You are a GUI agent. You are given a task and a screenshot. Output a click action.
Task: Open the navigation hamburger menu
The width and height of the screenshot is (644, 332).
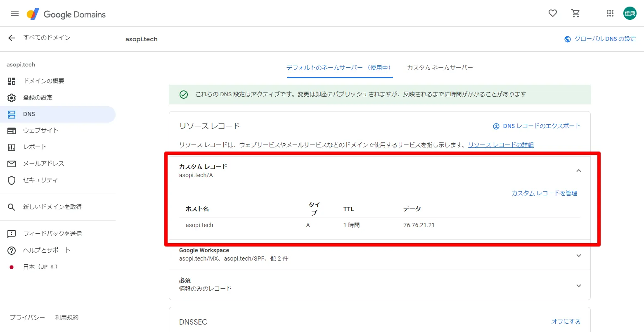click(x=15, y=13)
